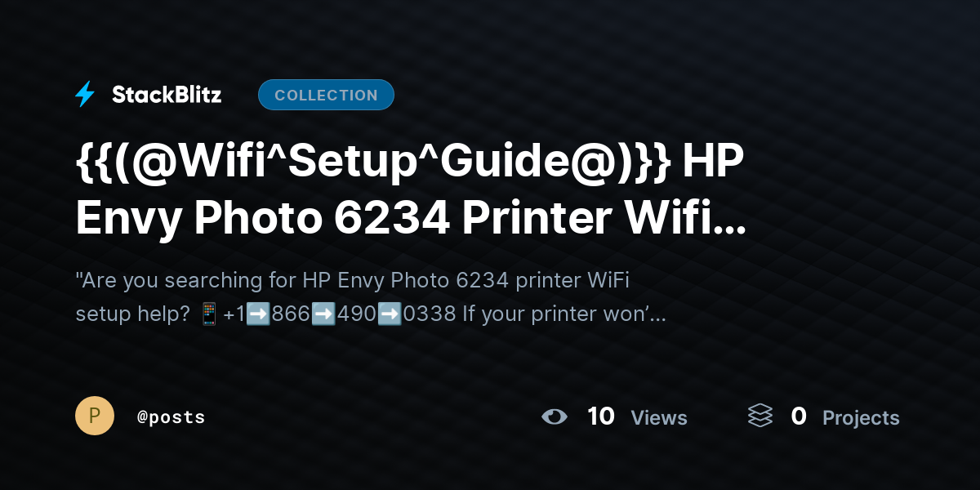Select the Projects label
Image resolution: width=980 pixels, height=490 pixels.
point(861,418)
